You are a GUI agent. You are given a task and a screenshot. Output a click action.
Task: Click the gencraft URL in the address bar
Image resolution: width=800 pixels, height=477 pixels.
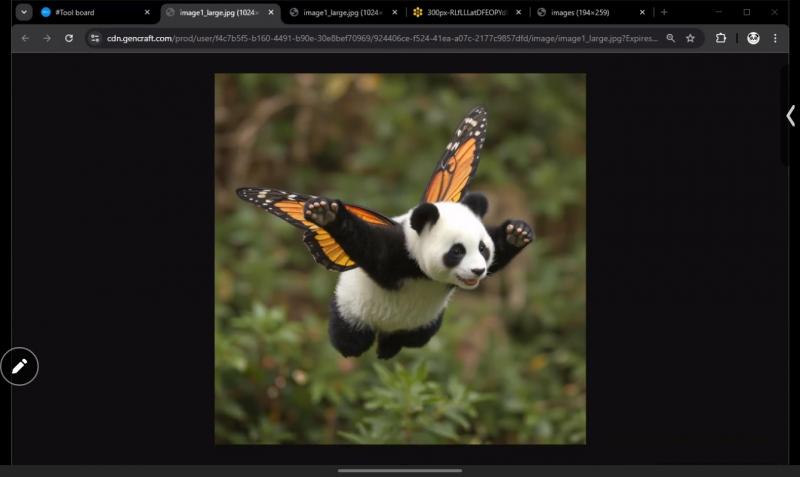(380, 38)
